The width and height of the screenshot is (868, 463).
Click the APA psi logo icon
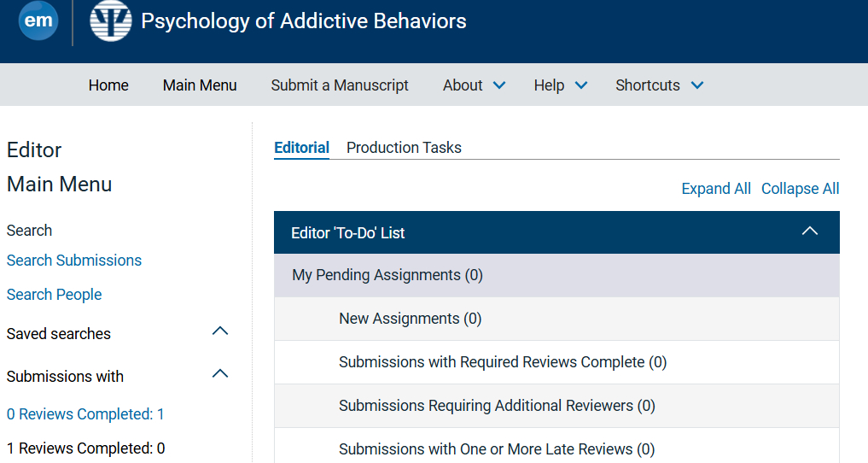(x=111, y=21)
